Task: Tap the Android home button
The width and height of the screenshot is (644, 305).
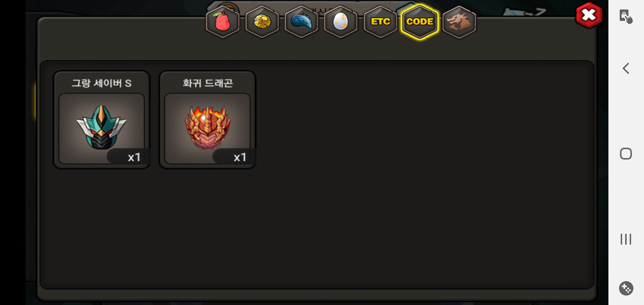Action: (626, 154)
